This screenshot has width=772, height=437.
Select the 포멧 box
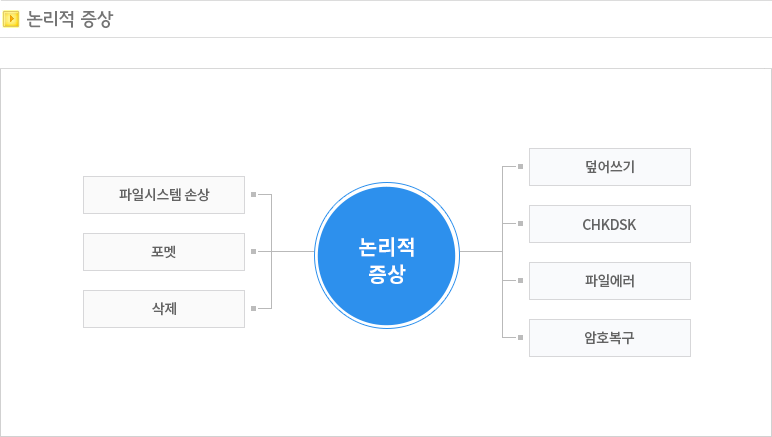point(164,252)
